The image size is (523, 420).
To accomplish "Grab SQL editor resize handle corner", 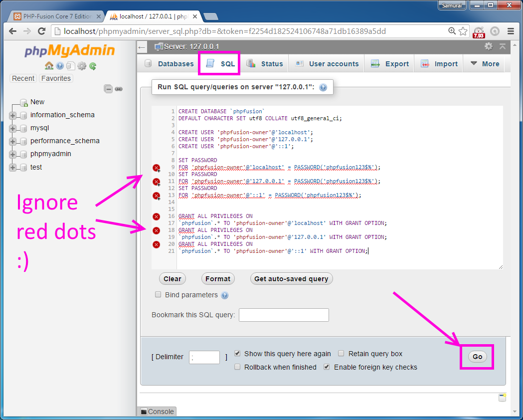I will tap(501, 266).
